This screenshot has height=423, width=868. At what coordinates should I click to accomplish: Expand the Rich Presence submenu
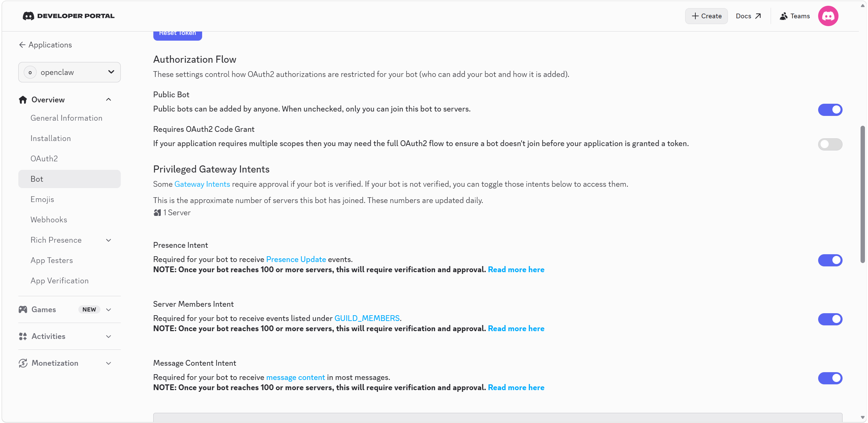(109, 240)
